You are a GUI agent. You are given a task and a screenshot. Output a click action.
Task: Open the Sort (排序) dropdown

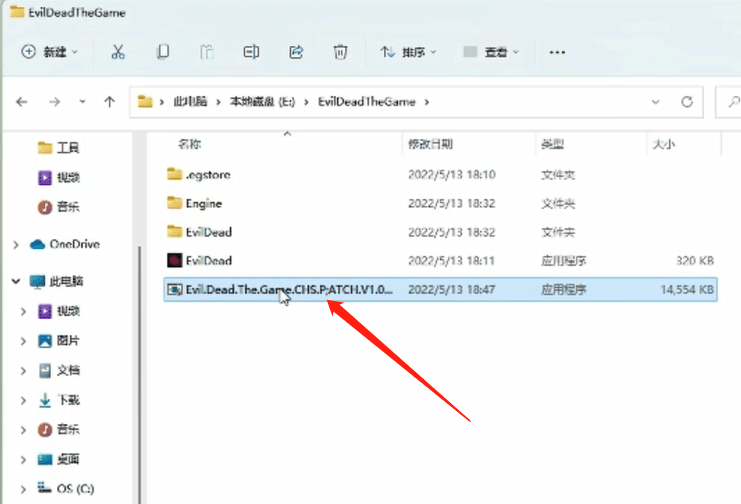click(x=408, y=52)
